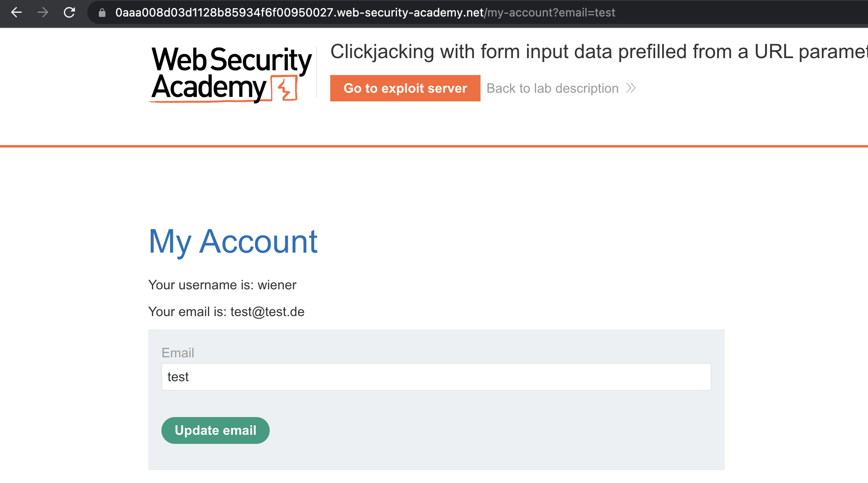The image size is (868, 483).
Task: Click the "Your email is: test@test.de" text
Action: pos(226,312)
